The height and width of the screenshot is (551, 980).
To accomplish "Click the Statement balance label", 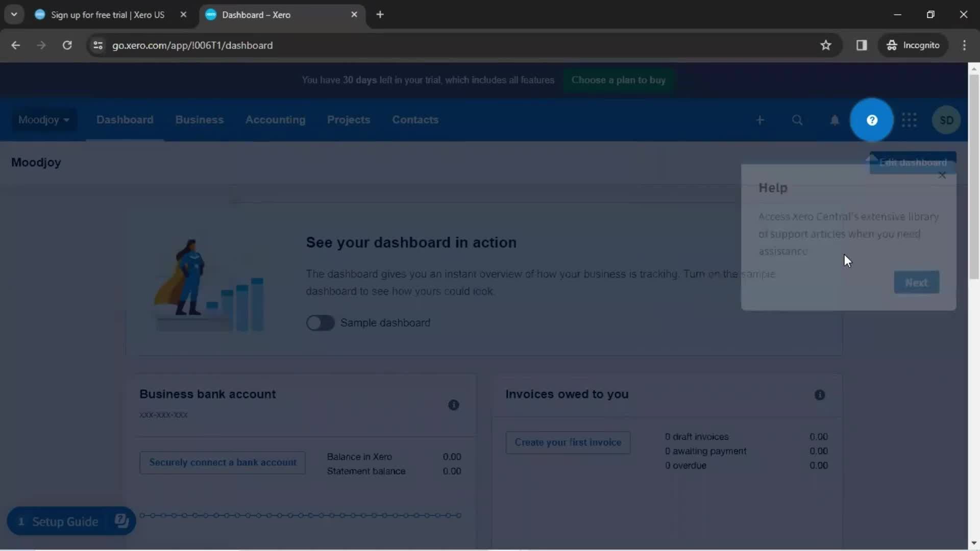I will pyautogui.click(x=366, y=471).
